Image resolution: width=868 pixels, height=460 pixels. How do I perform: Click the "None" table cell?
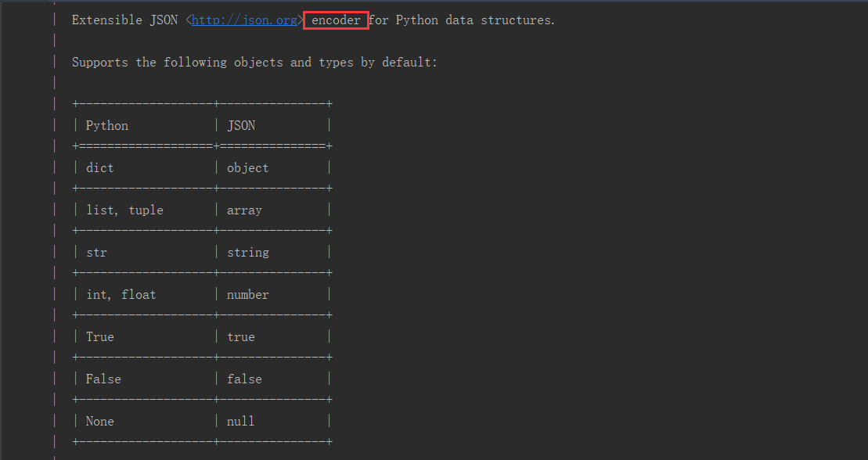(x=100, y=422)
